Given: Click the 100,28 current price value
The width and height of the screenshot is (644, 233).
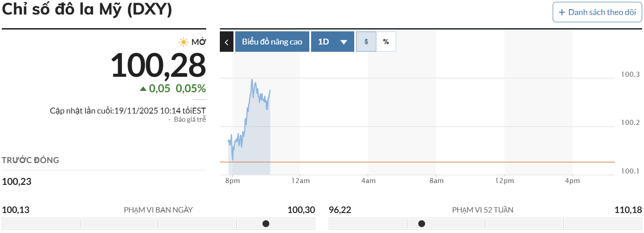Looking at the screenshot, I should pos(159,65).
